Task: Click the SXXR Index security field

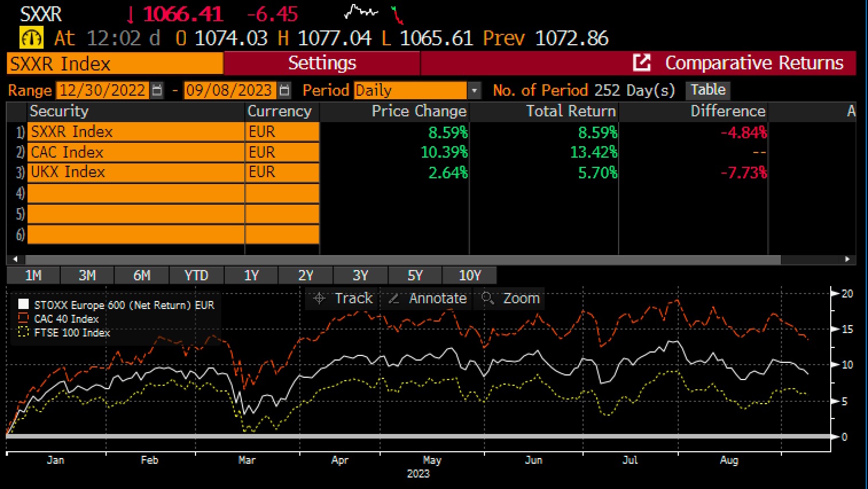Action: [136, 132]
